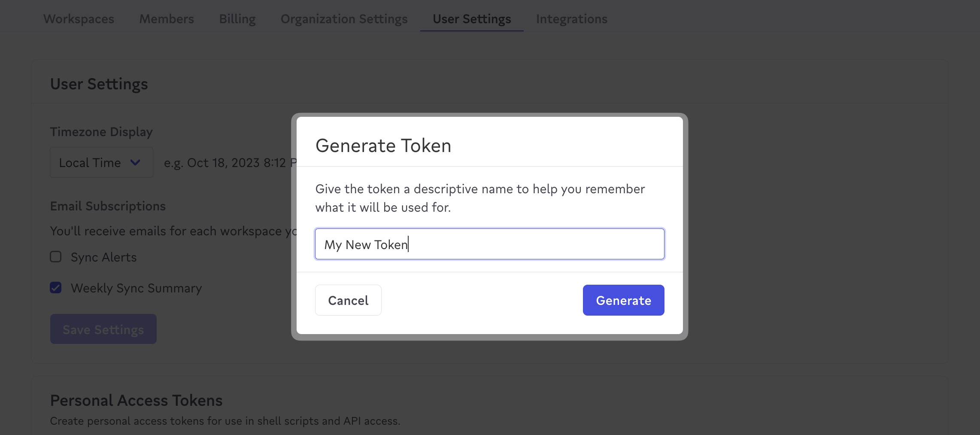The image size is (980, 435).
Task: Select the My New Token text
Action: [365, 244]
